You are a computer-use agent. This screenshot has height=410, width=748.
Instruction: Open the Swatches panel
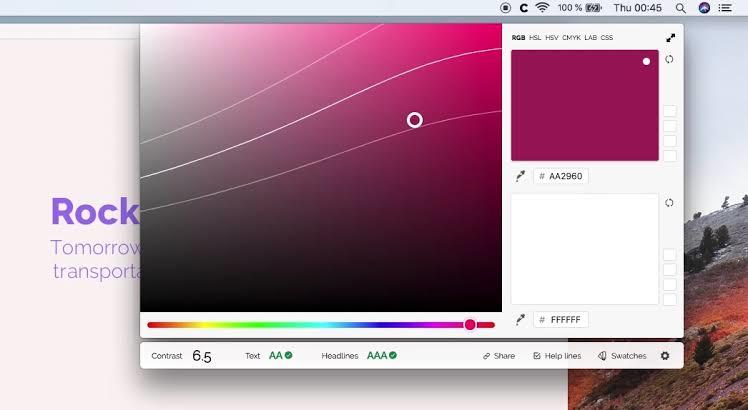pyautogui.click(x=622, y=356)
